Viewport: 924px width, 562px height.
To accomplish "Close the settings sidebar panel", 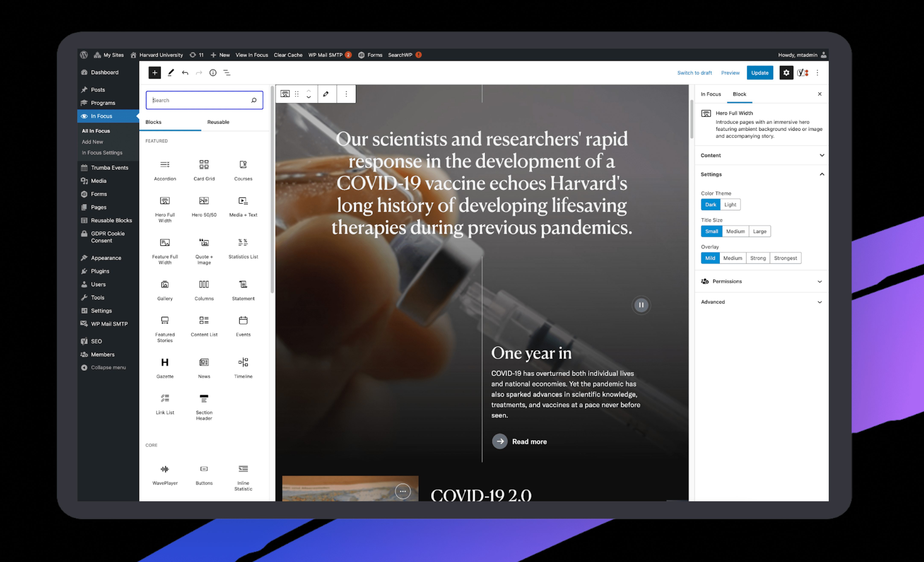I will [x=819, y=94].
